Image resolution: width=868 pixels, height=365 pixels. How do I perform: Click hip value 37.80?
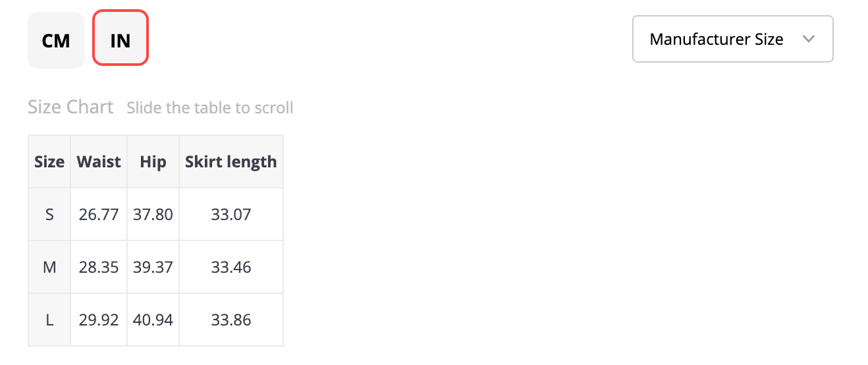[153, 214]
